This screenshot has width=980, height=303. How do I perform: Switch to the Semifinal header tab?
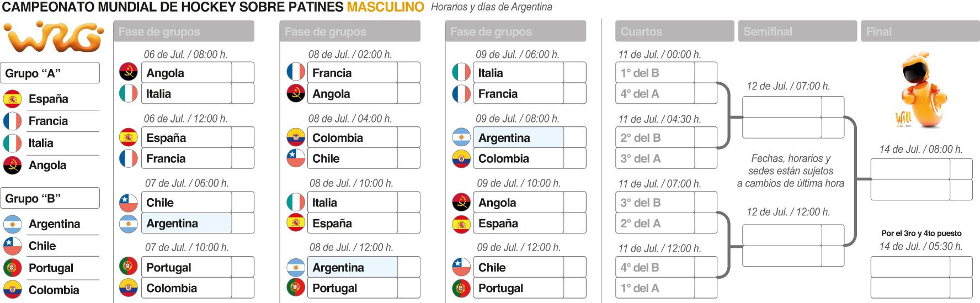click(x=797, y=31)
